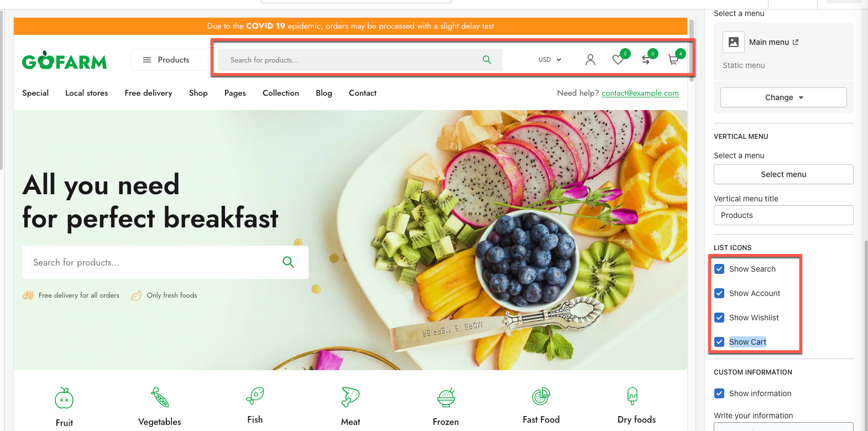Select the Fruit category icon
The image size is (868, 431).
click(64, 398)
